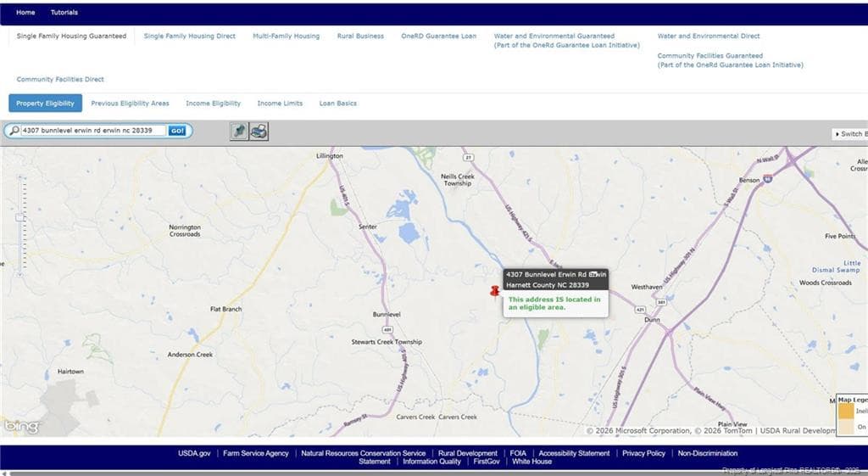Viewport: 868px width, 476px height.
Task: Click the Lillington map label
Action: point(330,156)
